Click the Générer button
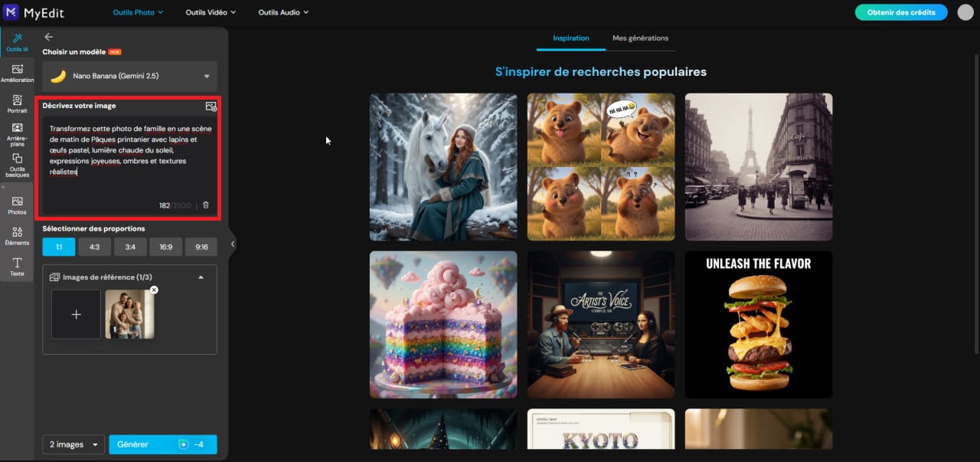The width and height of the screenshot is (980, 462). (x=163, y=444)
